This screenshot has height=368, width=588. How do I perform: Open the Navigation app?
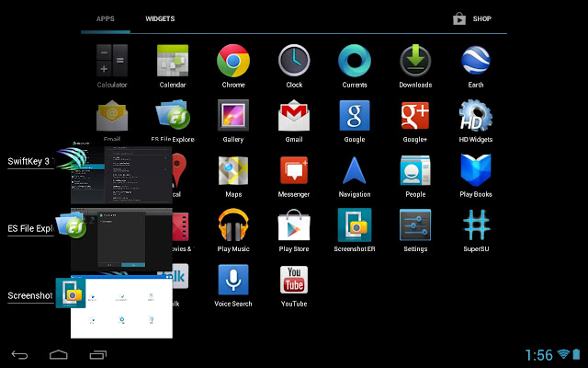(x=355, y=171)
